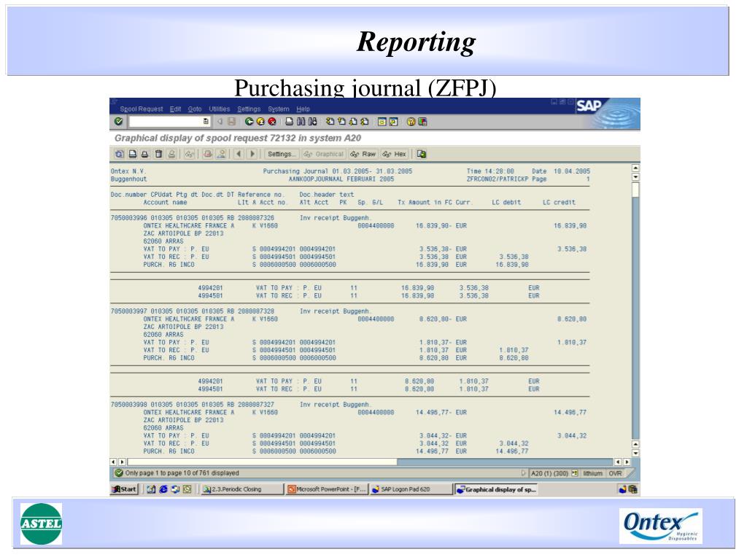This screenshot has width=747, height=560.
Task: Click the Delete trash can icon
Action: (158, 154)
